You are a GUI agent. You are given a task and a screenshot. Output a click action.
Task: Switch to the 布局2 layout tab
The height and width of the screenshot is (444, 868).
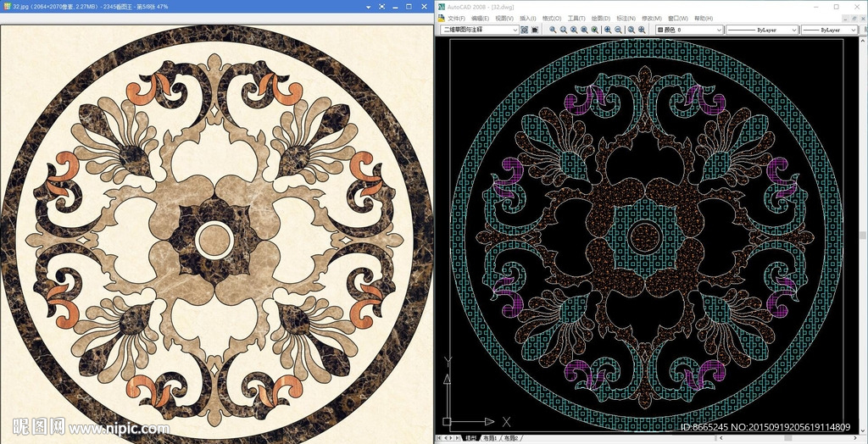tap(510, 438)
